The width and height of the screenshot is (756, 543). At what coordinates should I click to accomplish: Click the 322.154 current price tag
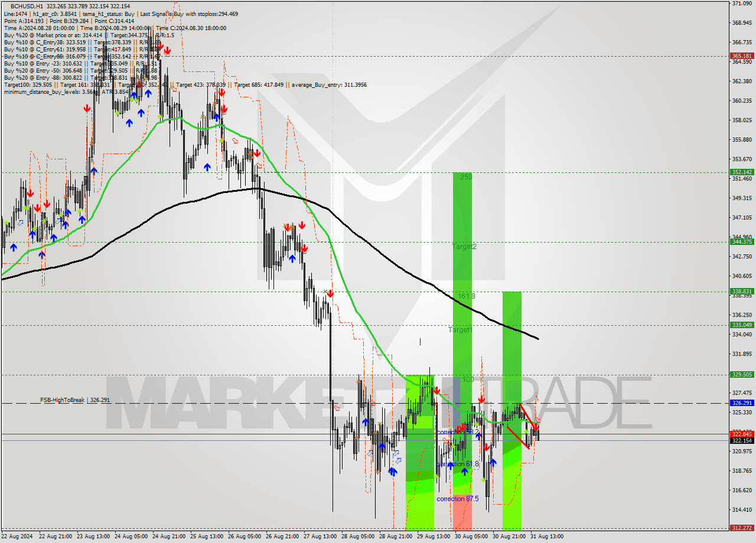click(x=741, y=440)
